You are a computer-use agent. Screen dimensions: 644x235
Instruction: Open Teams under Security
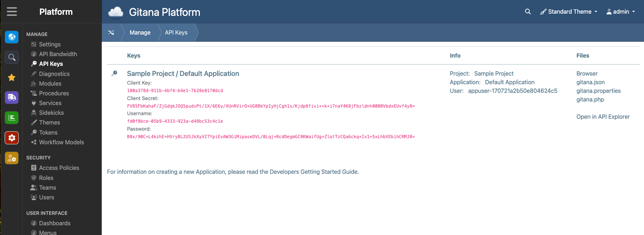(47, 187)
